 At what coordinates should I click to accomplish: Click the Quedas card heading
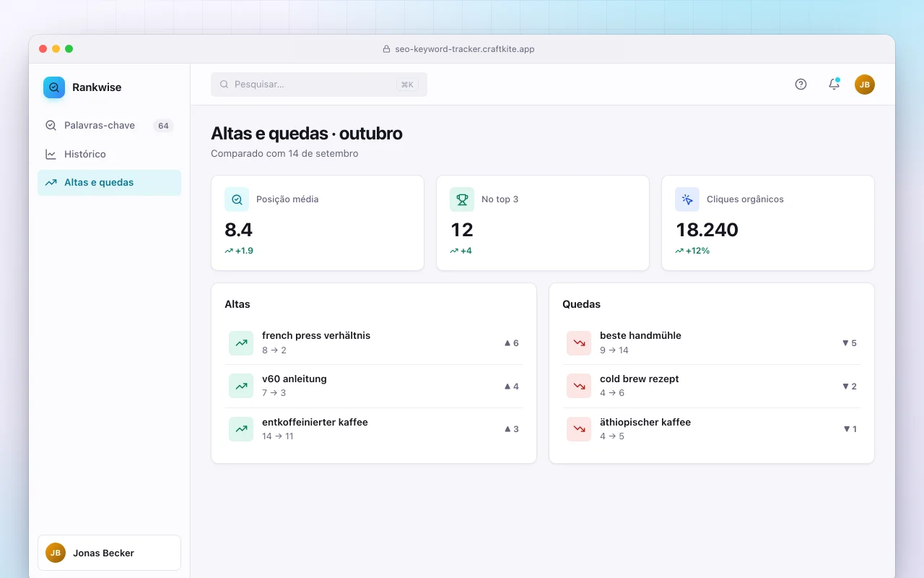coord(581,304)
